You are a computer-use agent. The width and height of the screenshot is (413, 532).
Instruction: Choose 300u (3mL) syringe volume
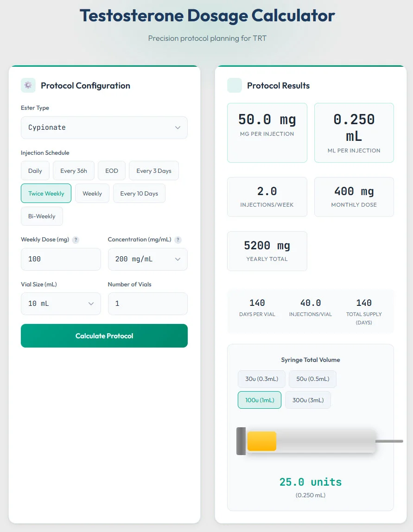coord(308,399)
